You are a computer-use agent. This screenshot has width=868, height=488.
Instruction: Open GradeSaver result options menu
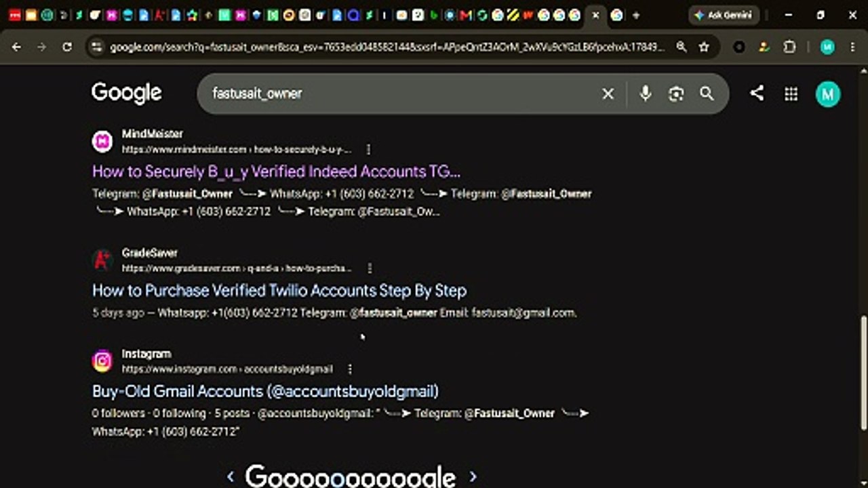(370, 268)
